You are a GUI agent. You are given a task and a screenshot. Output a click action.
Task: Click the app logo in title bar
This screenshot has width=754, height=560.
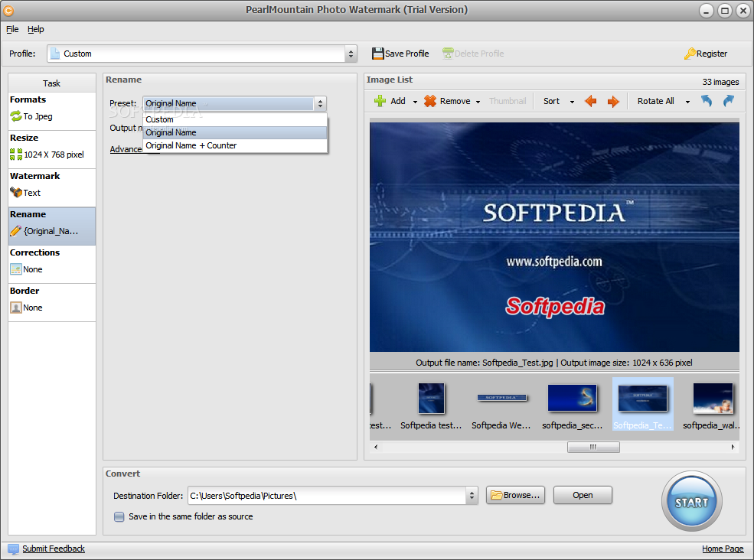8,10
